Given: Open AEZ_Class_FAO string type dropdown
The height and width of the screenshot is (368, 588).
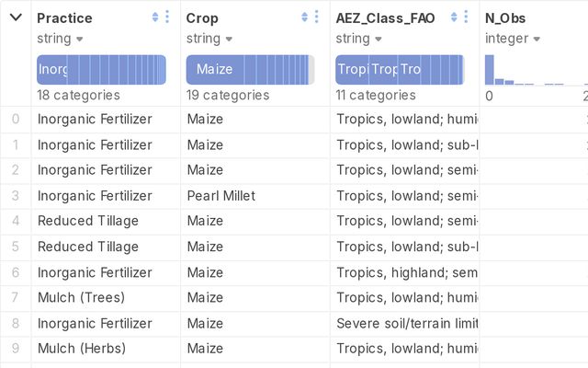Looking at the screenshot, I should 358,39.
